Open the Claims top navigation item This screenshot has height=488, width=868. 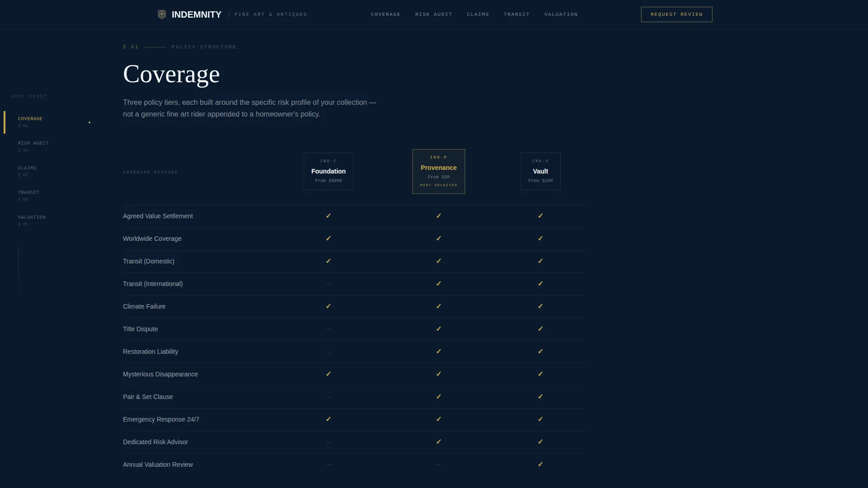[478, 14]
